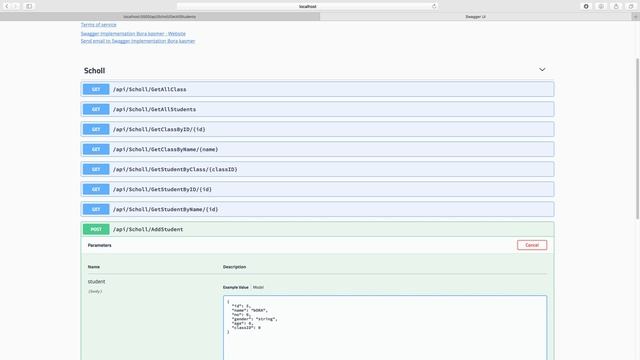Expand GET /api/Scholl/GetStudentByID/{id} endpoint
The width and height of the screenshot is (640, 360).
(x=317, y=189)
